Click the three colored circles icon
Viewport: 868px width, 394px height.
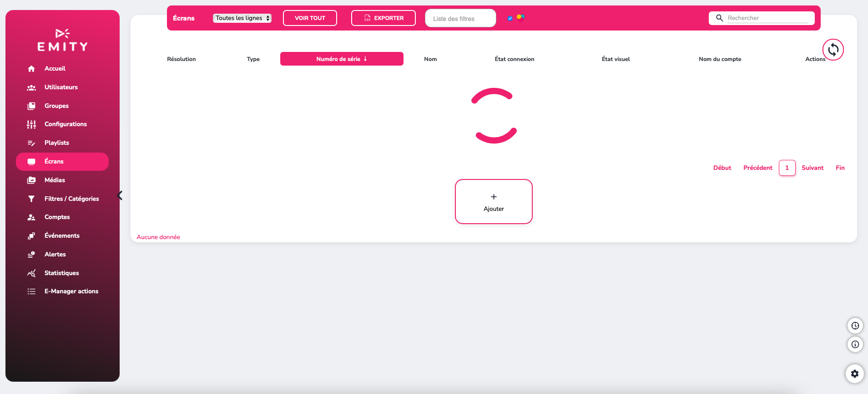(x=521, y=18)
